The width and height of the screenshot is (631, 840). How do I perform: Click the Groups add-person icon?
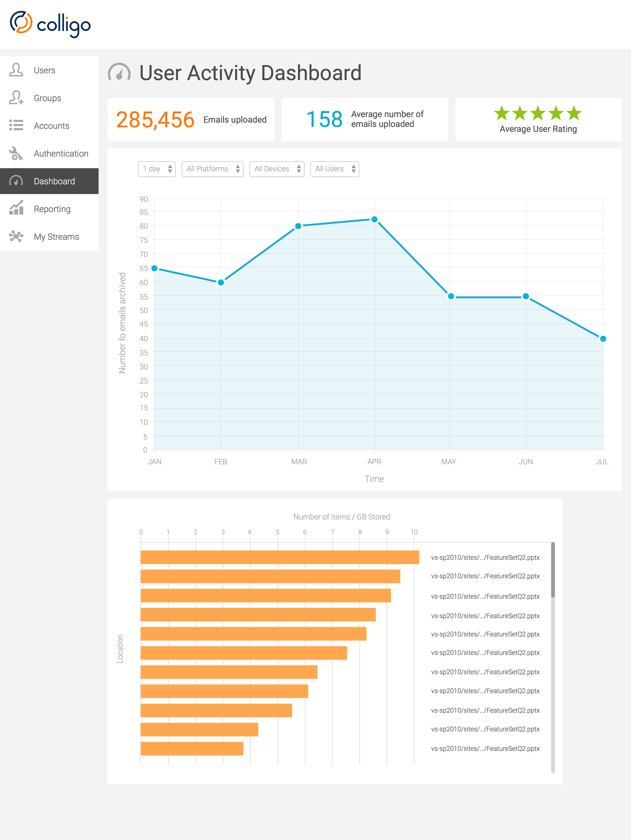16,98
